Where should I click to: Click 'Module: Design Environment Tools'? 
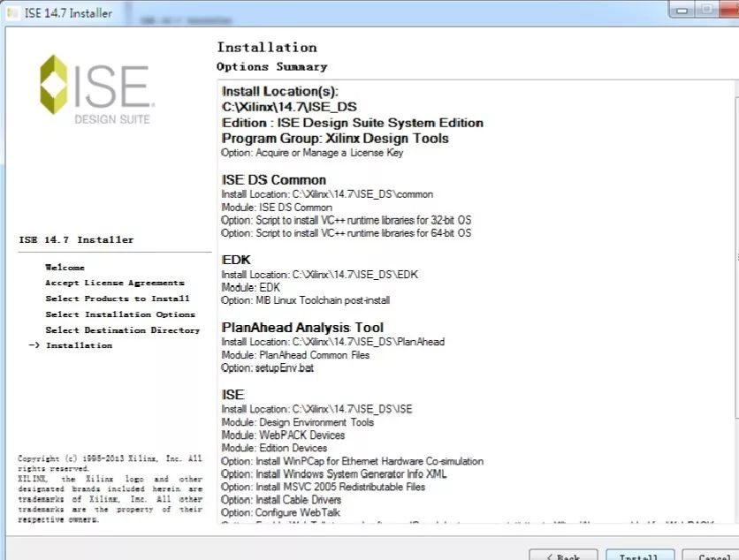pyautogui.click(x=297, y=422)
